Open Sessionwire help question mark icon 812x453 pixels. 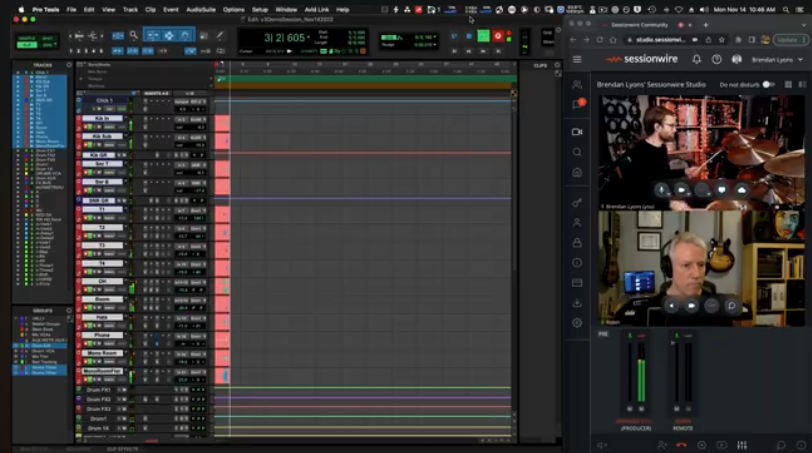tap(716, 59)
